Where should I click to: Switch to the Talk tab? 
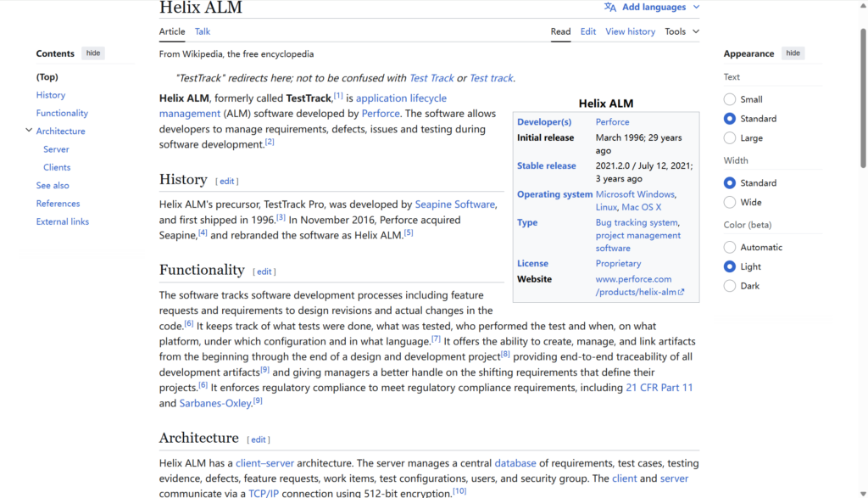tap(203, 31)
